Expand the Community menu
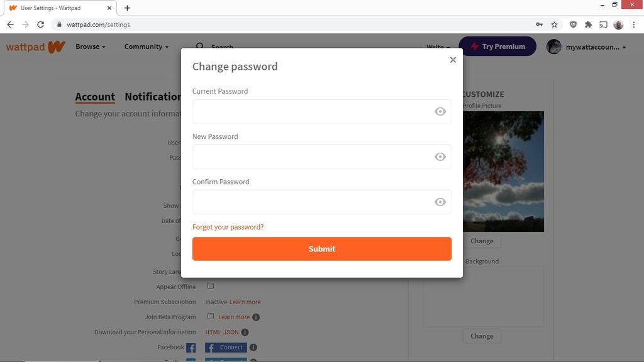This screenshot has height=362, width=644. [x=145, y=47]
